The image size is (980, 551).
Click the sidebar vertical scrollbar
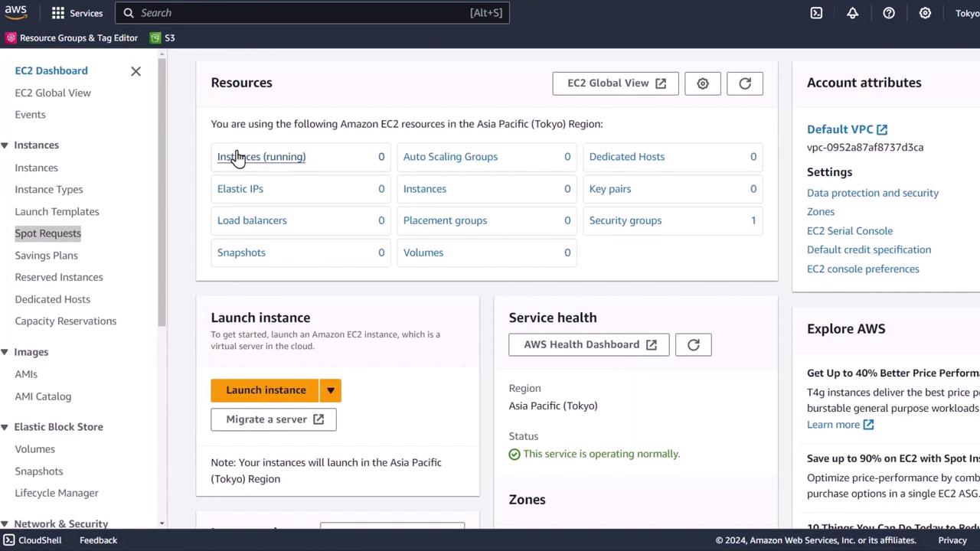162,191
